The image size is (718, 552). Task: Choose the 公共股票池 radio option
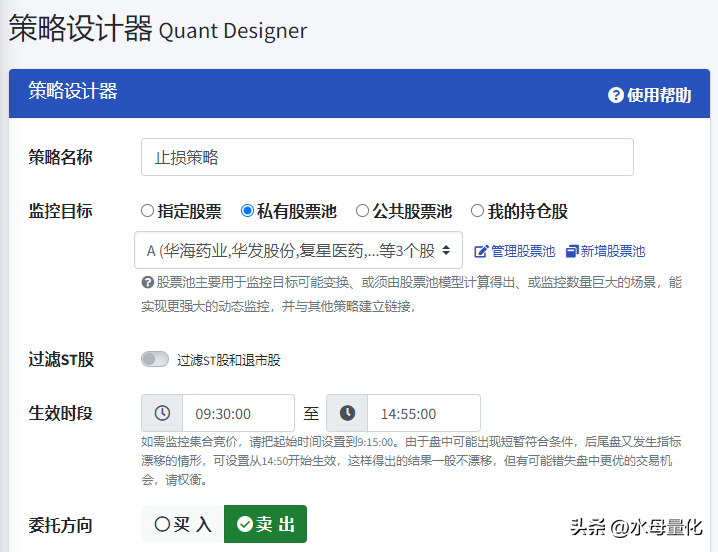point(362,211)
